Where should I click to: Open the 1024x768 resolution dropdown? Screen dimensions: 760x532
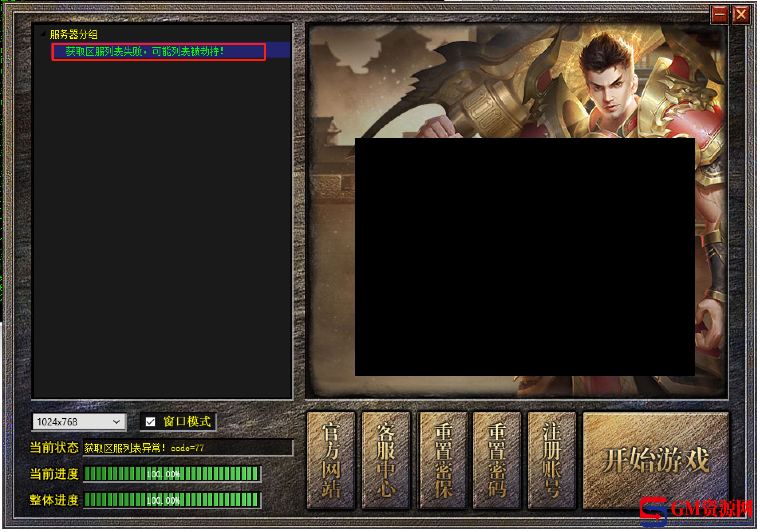click(x=79, y=422)
